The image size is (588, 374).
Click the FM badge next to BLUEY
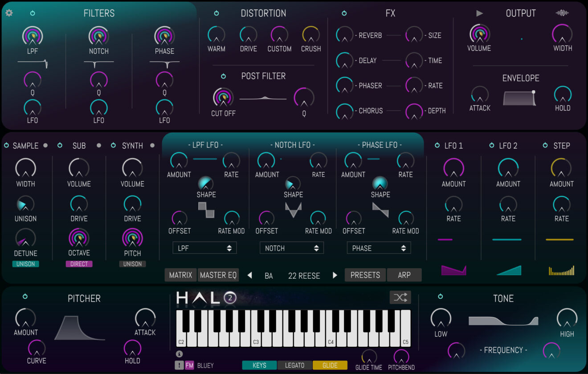(189, 365)
